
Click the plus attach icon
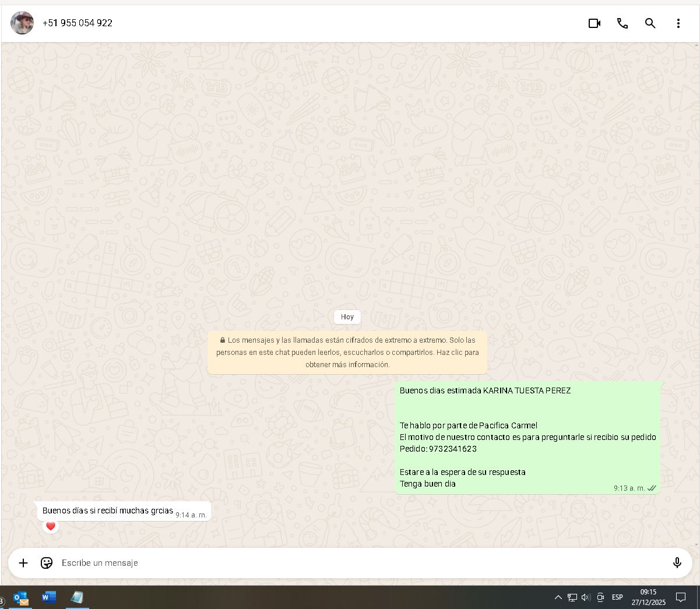pos(23,563)
